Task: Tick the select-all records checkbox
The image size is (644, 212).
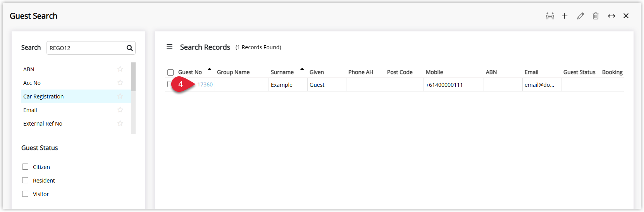Action: (x=170, y=72)
